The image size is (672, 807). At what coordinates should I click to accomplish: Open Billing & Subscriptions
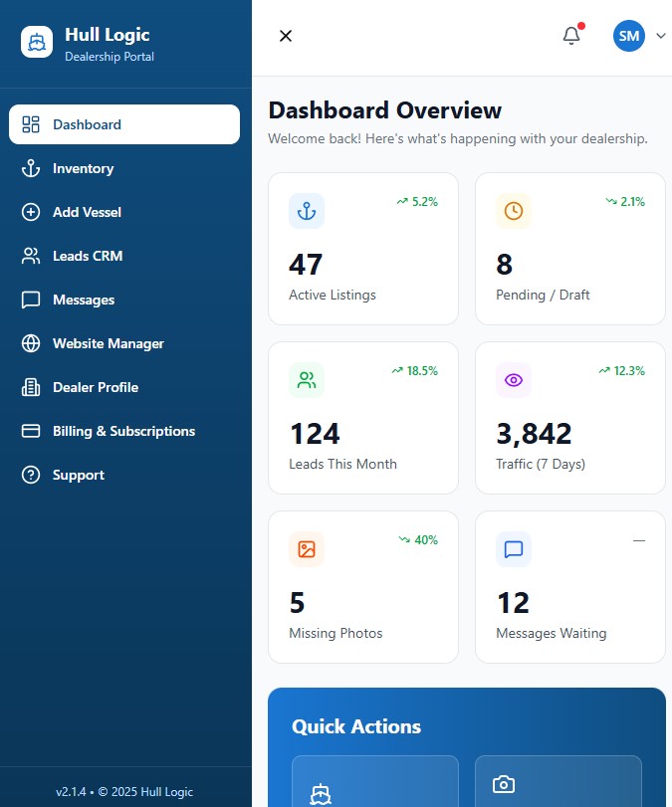pos(123,431)
